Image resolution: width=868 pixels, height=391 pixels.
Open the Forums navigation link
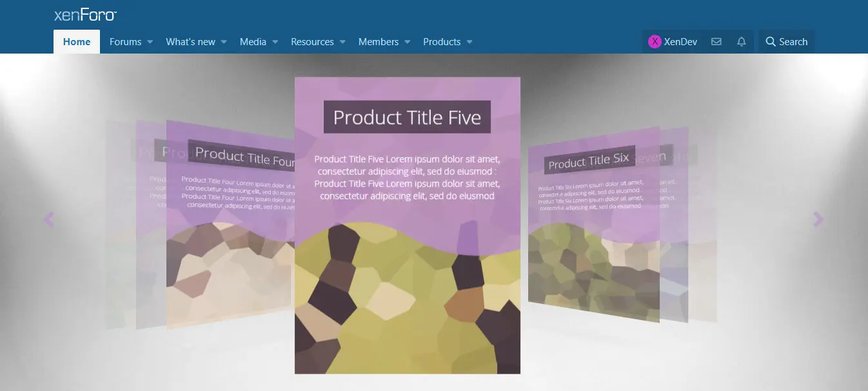[125, 42]
